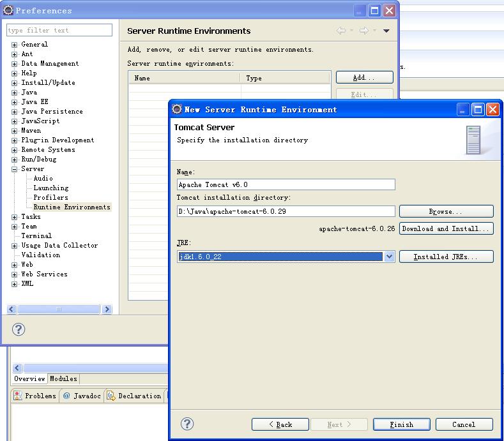
Task: Click horizontal scrollbar thumb in preferences tree
Action: 59,310
